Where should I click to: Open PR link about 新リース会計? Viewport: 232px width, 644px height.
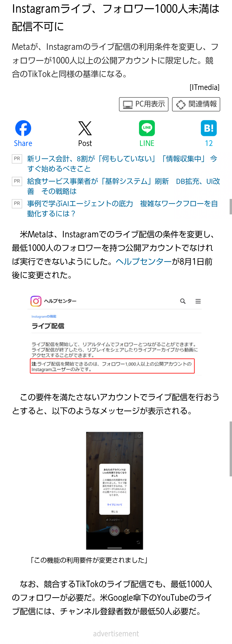point(122,164)
